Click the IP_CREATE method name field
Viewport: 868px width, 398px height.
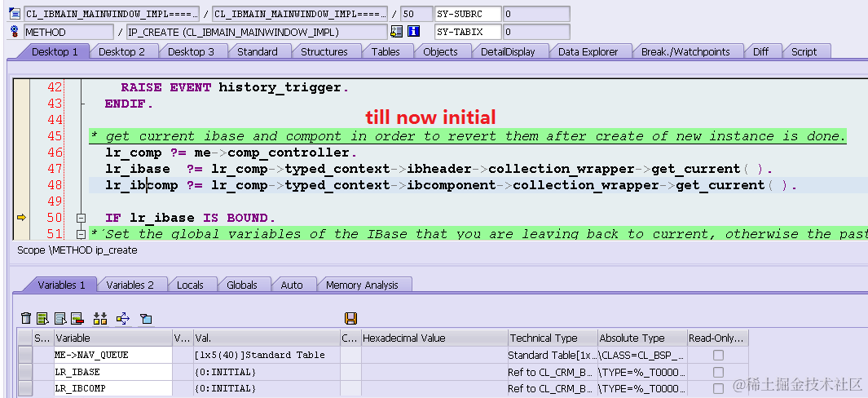pos(256,32)
